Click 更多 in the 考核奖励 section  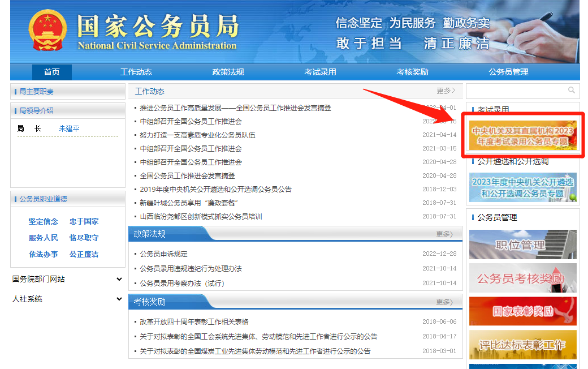point(444,302)
